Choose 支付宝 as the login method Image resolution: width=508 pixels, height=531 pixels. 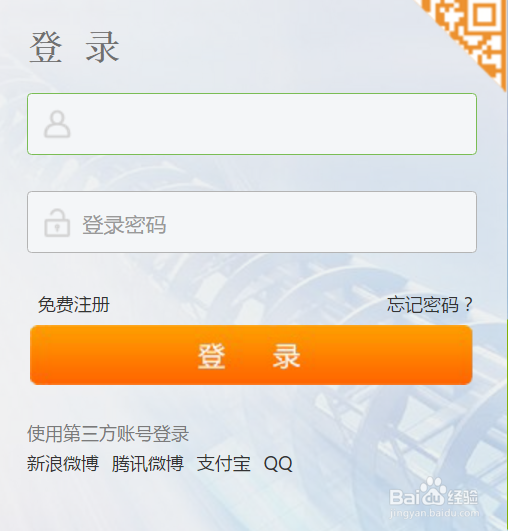click(x=224, y=464)
